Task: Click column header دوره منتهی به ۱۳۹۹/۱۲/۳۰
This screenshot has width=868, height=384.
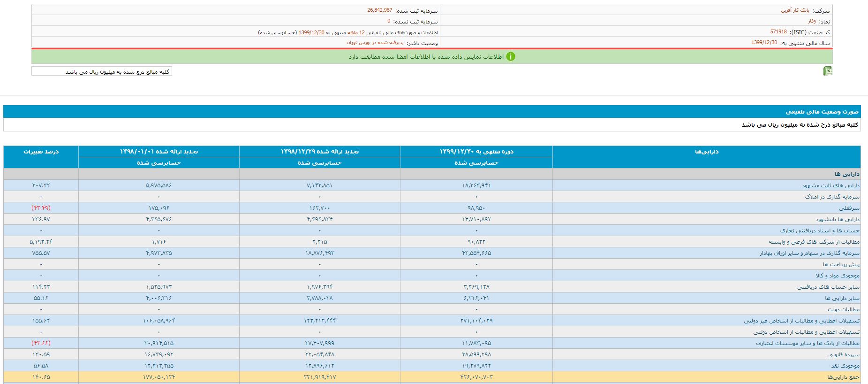Action: tap(476, 152)
